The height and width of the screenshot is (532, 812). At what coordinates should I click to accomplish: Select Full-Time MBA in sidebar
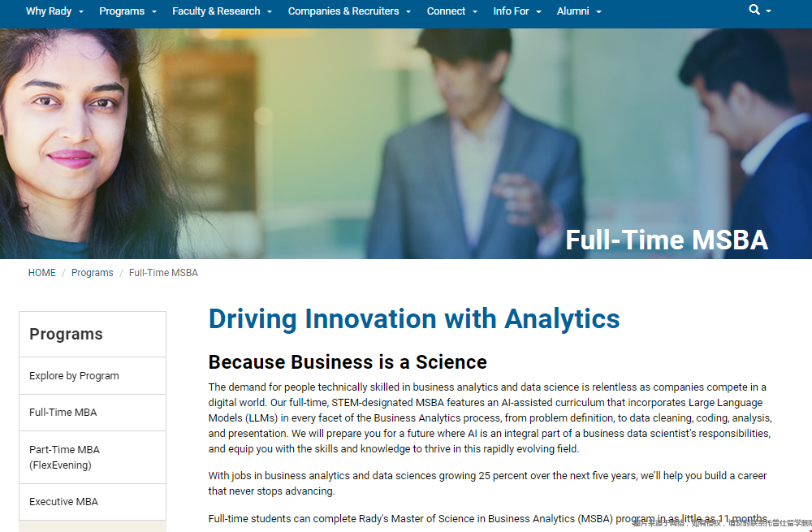coord(63,413)
